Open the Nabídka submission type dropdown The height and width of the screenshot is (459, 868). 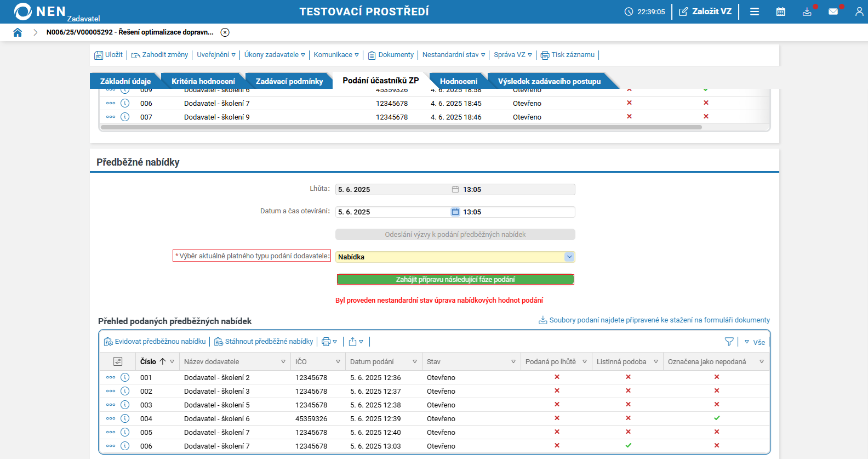click(x=569, y=257)
